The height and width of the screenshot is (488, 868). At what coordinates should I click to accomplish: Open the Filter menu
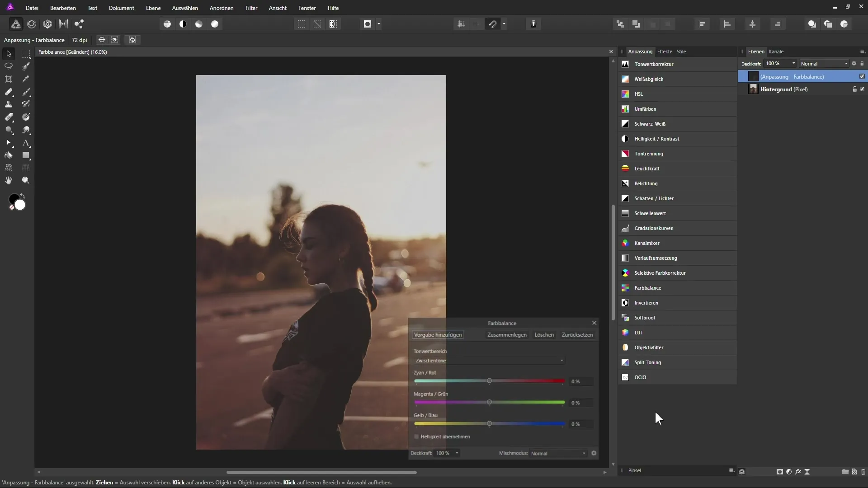tap(251, 8)
